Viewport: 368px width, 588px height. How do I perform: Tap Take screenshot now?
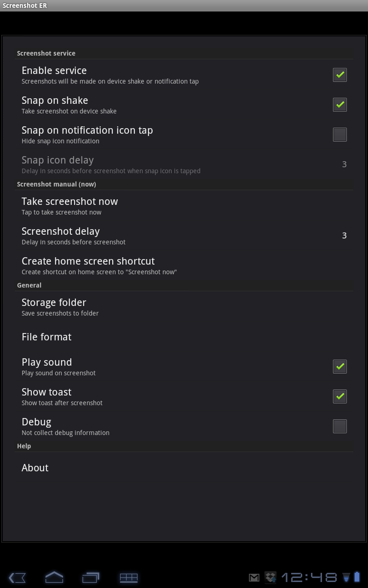pyautogui.click(x=184, y=206)
